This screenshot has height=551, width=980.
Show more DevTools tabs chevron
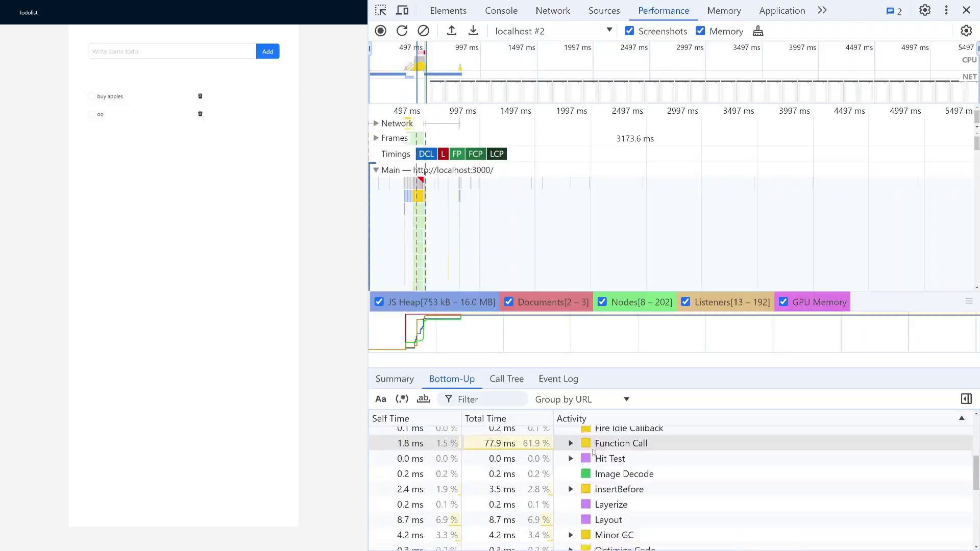(x=822, y=10)
